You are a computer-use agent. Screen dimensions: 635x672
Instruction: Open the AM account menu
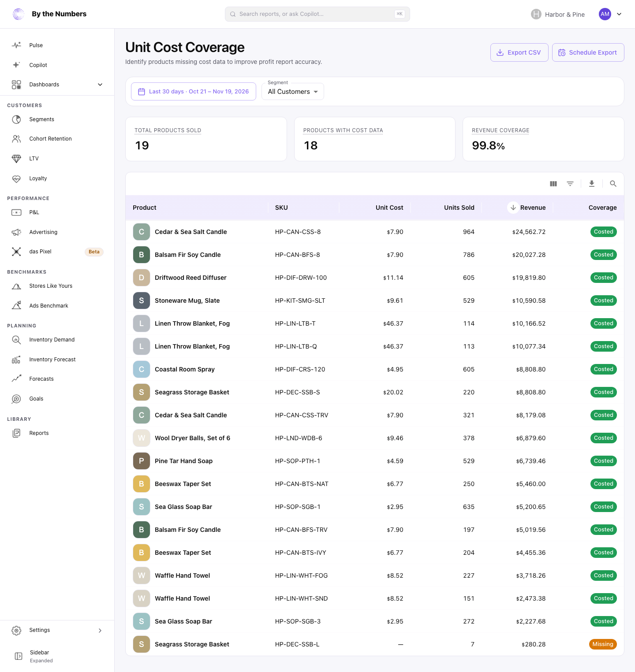(x=611, y=14)
